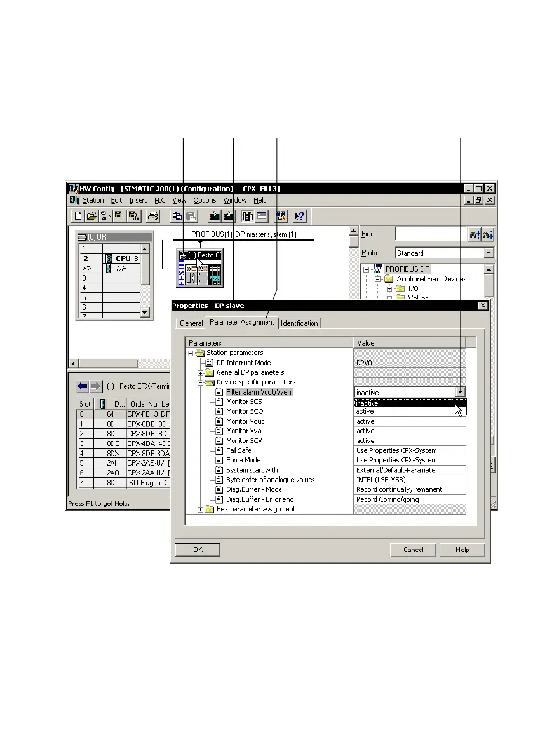
Task: Click the consistency check toolbar icon
Action: (281, 216)
